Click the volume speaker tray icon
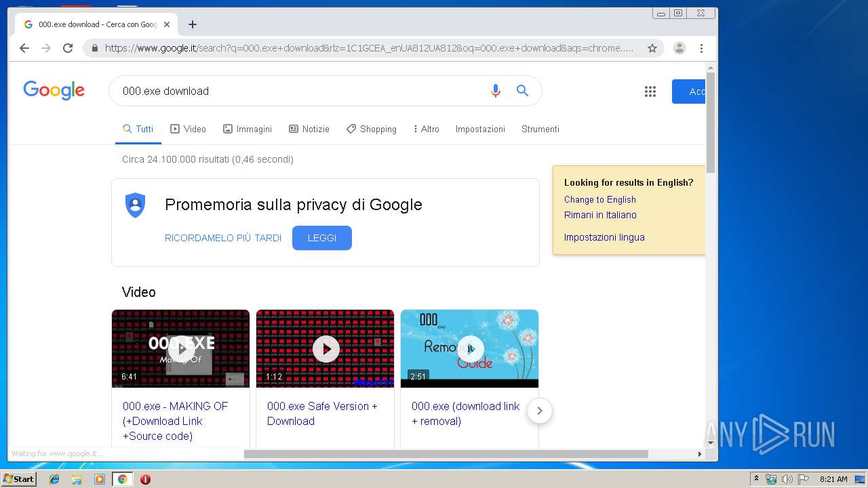The image size is (868, 488). pos(787,479)
